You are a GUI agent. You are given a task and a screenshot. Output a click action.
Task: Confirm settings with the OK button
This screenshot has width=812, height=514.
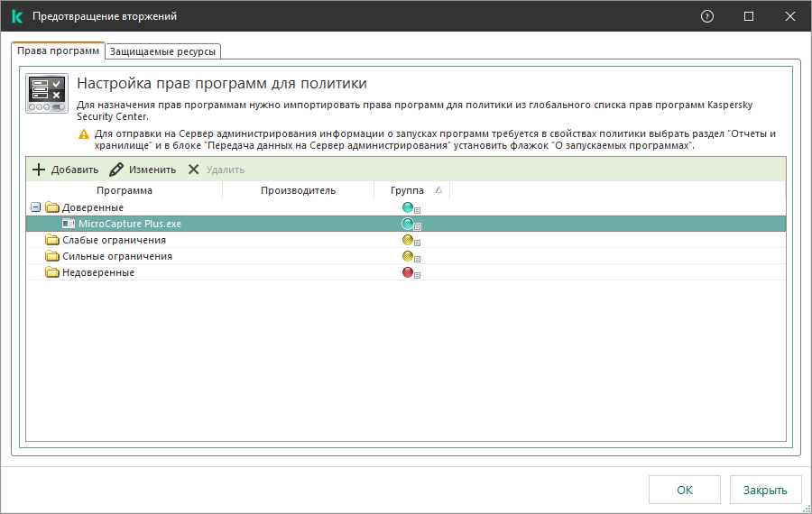coord(685,490)
